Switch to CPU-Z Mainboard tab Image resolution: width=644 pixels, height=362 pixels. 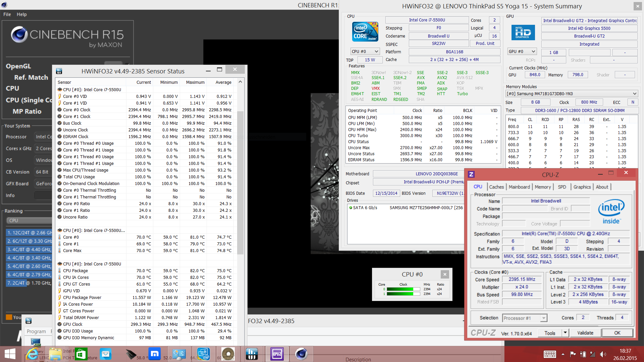(519, 187)
